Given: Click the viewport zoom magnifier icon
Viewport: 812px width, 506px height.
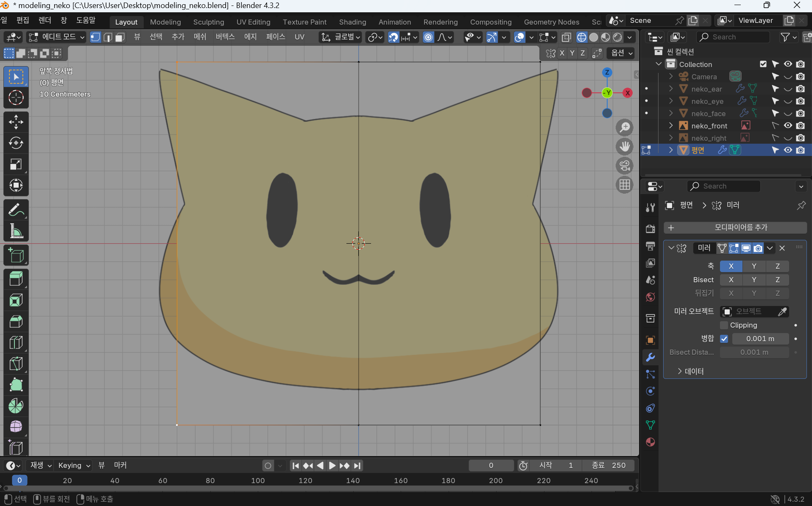Looking at the screenshot, I should tap(625, 127).
